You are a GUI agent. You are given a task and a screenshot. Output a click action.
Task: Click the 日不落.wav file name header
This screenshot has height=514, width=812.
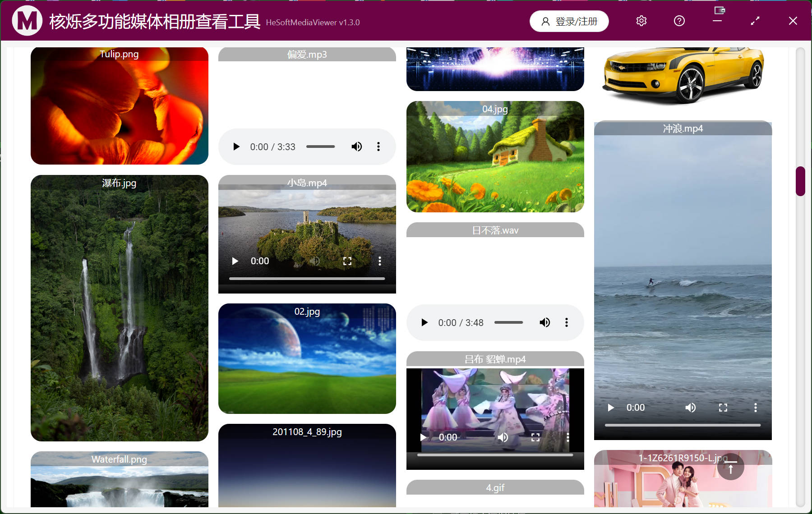[495, 230]
